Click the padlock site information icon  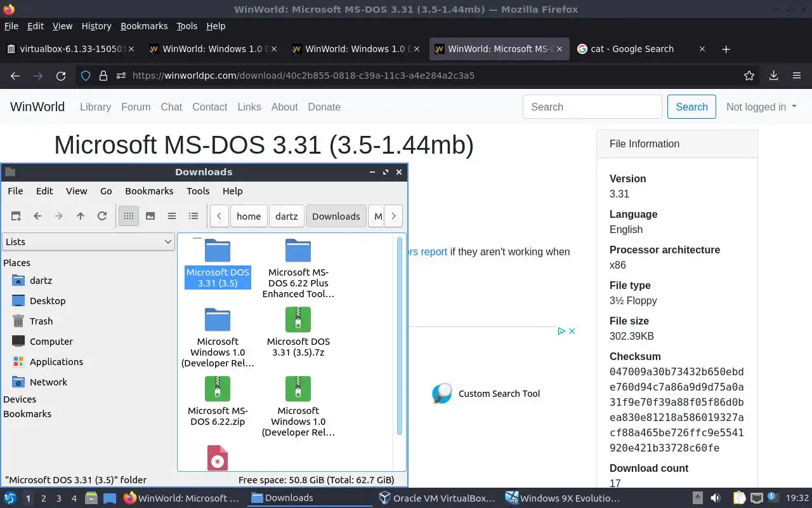click(103, 76)
